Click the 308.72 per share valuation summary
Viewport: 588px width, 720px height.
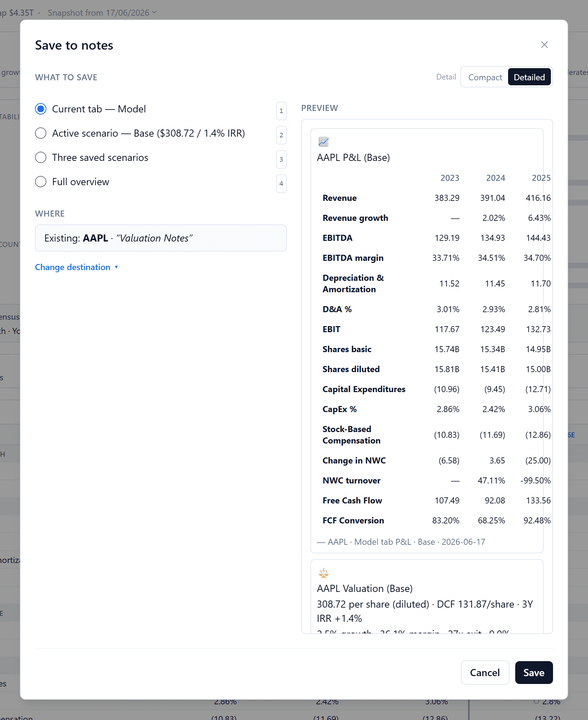[x=425, y=611]
